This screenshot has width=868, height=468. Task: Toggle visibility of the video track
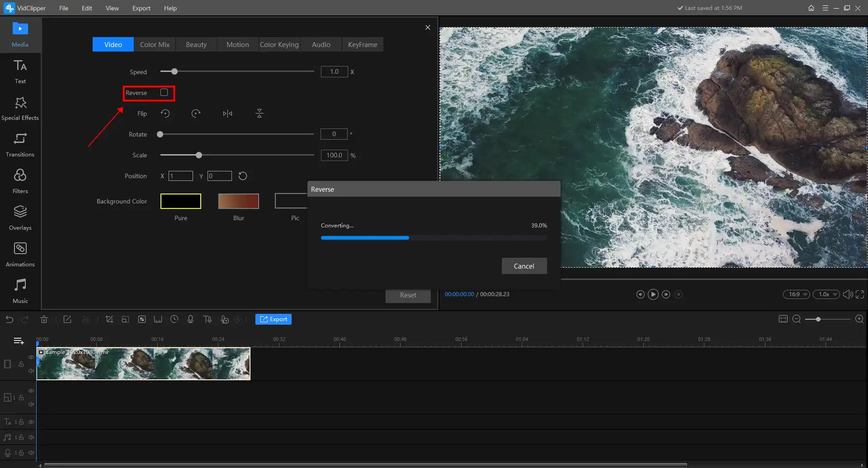pos(31,357)
